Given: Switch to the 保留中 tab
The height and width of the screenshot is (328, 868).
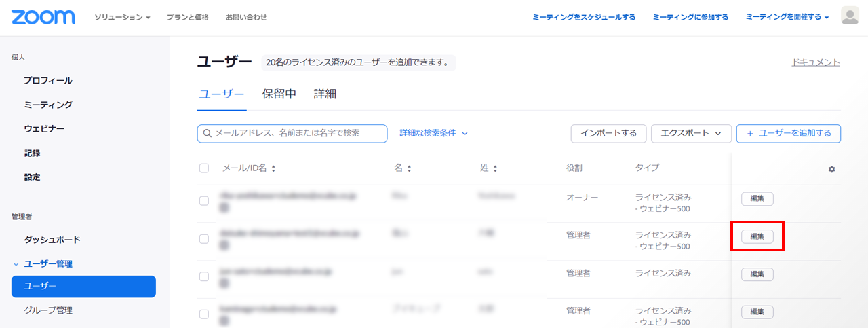Looking at the screenshot, I should pos(279,94).
